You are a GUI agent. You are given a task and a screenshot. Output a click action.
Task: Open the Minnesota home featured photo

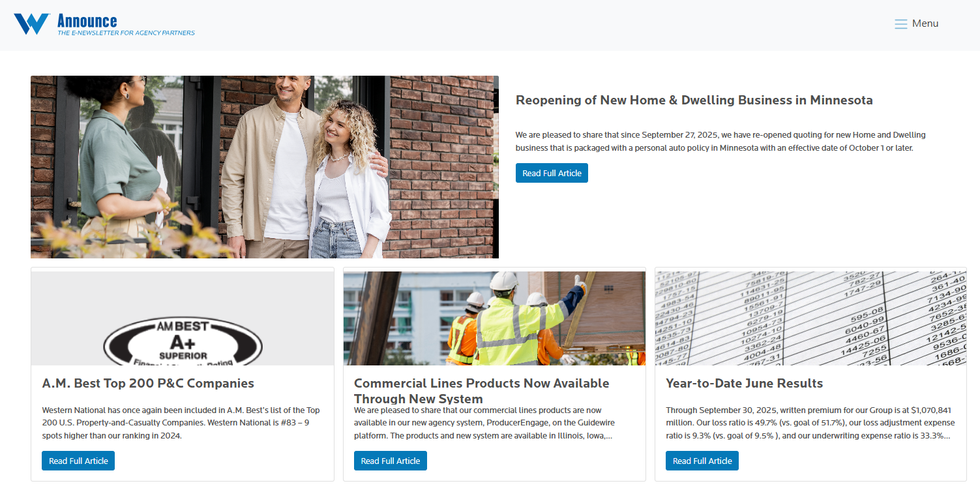265,167
